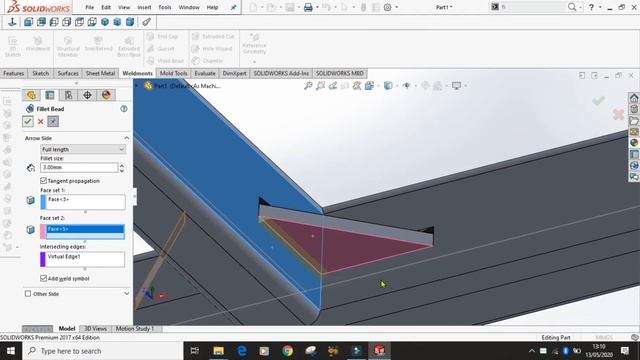Click the pink Face set 2 color swatch

pos(43,231)
